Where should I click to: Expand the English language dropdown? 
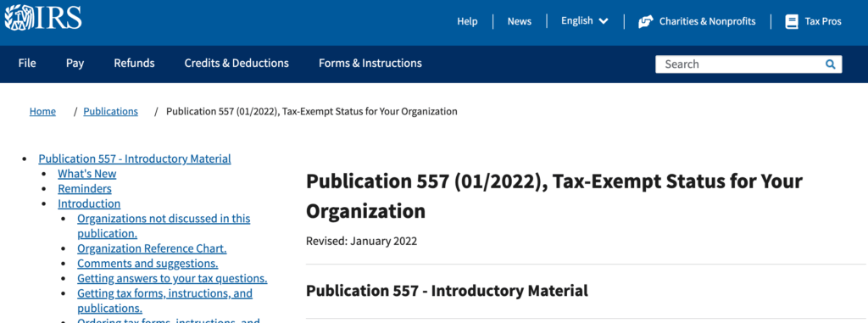tap(585, 21)
